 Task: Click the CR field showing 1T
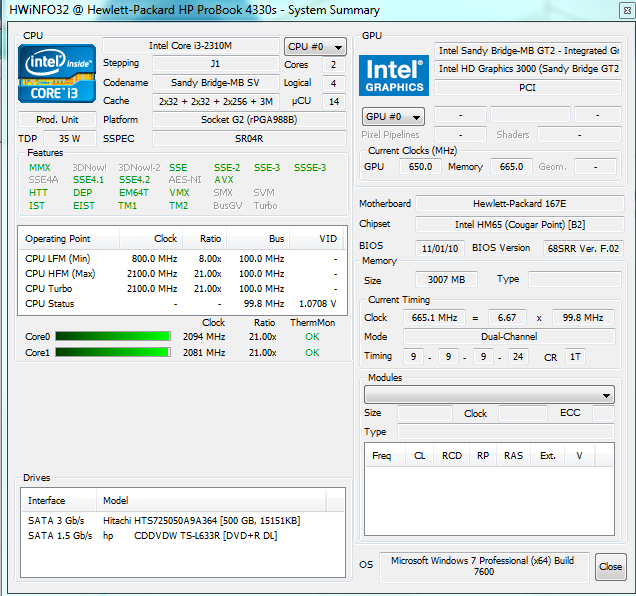coord(575,357)
